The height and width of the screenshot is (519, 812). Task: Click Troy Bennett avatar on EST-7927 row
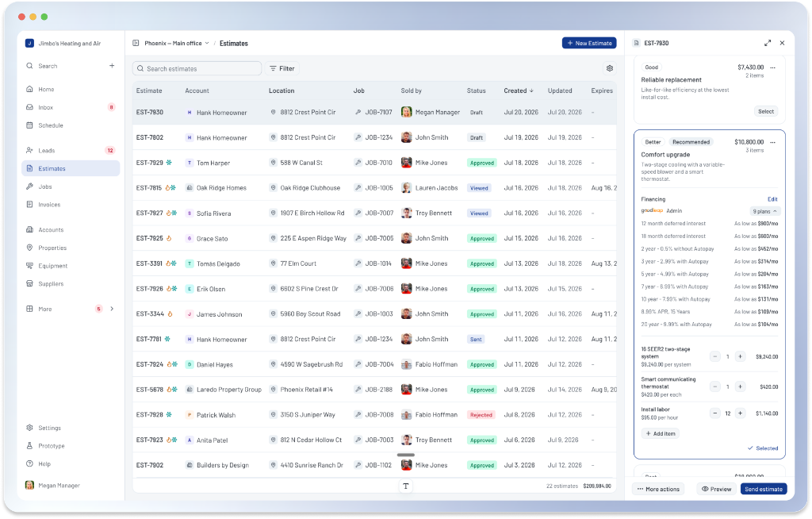coord(407,213)
